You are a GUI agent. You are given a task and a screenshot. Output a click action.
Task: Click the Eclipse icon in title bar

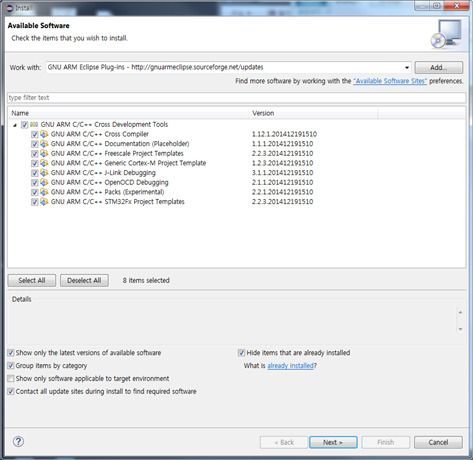coord(10,8)
